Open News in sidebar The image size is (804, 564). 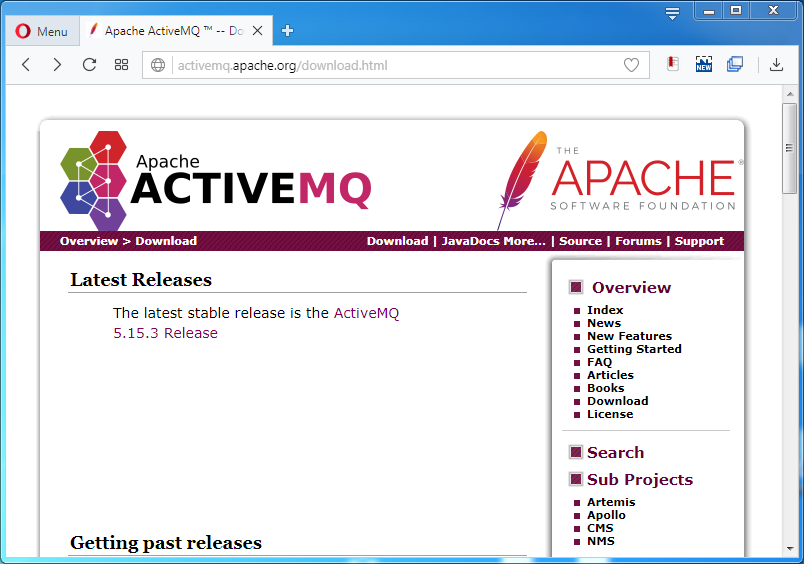pyautogui.click(x=604, y=323)
